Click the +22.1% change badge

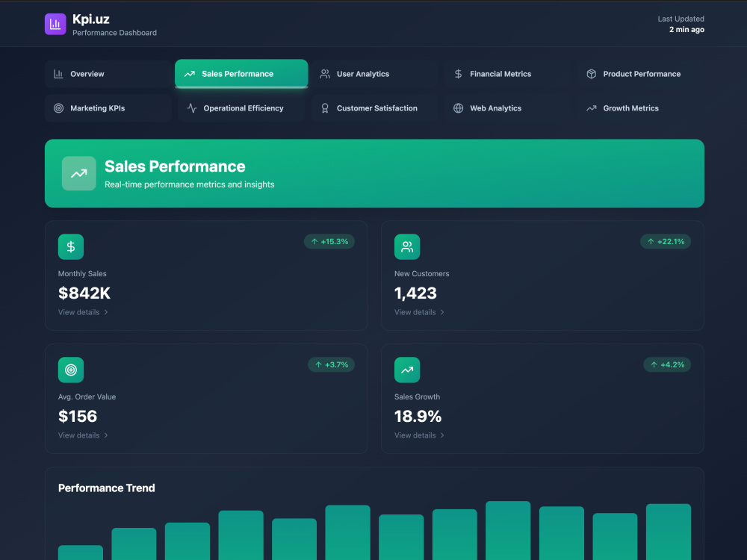click(x=666, y=241)
